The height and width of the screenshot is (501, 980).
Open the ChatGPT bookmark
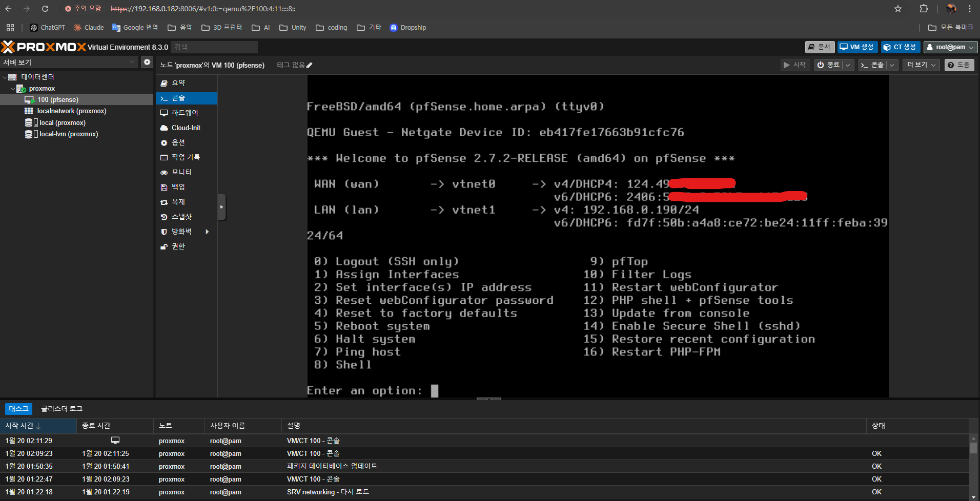click(x=48, y=28)
